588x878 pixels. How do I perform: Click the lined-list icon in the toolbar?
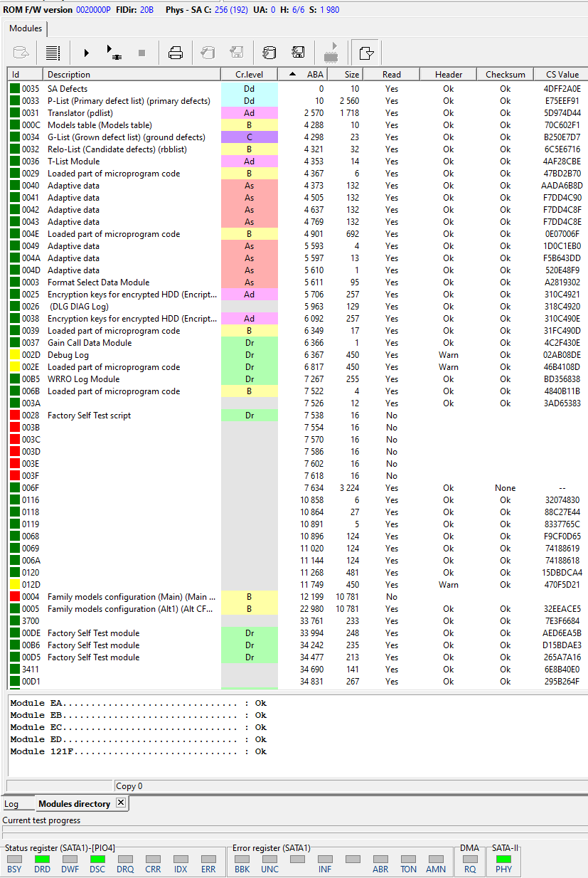pos(53,53)
